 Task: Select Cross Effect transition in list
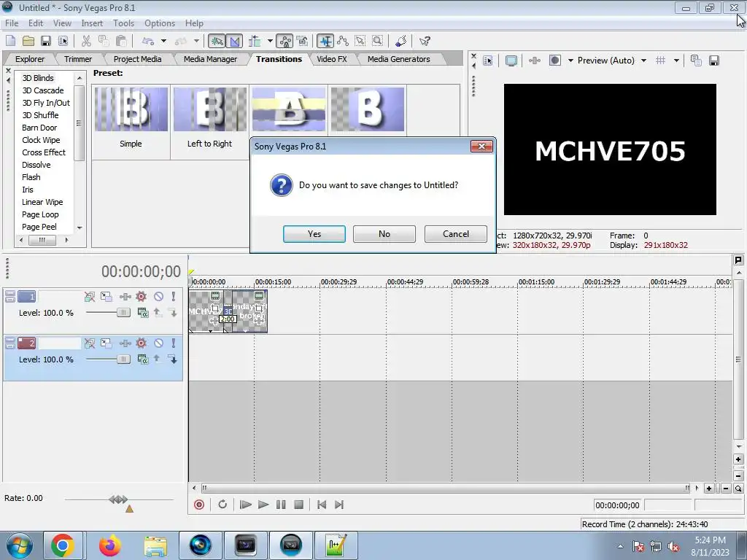click(44, 152)
